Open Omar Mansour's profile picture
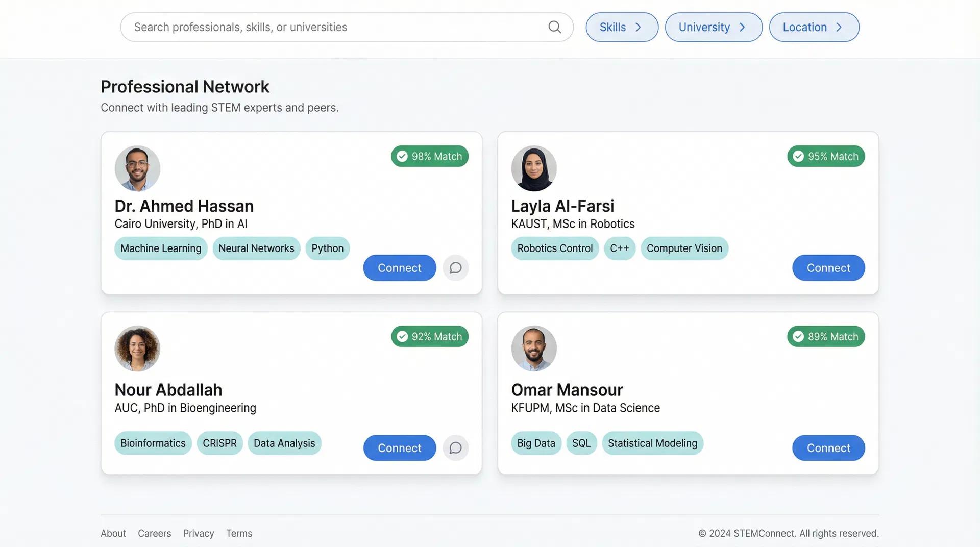980x547 pixels. [534, 349]
